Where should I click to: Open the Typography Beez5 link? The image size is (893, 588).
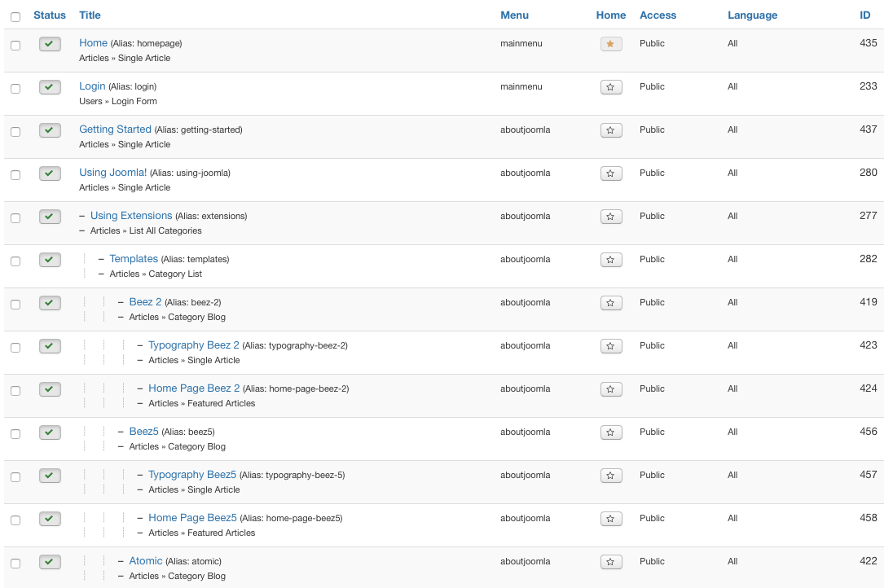(x=192, y=475)
